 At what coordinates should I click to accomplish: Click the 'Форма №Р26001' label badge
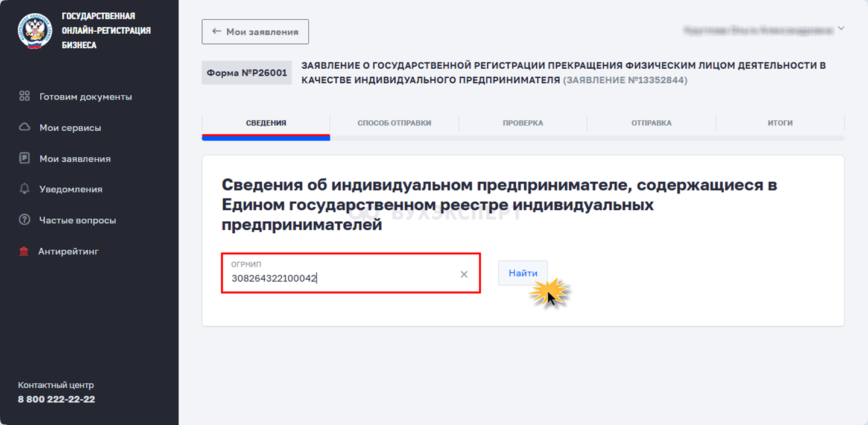click(x=247, y=73)
